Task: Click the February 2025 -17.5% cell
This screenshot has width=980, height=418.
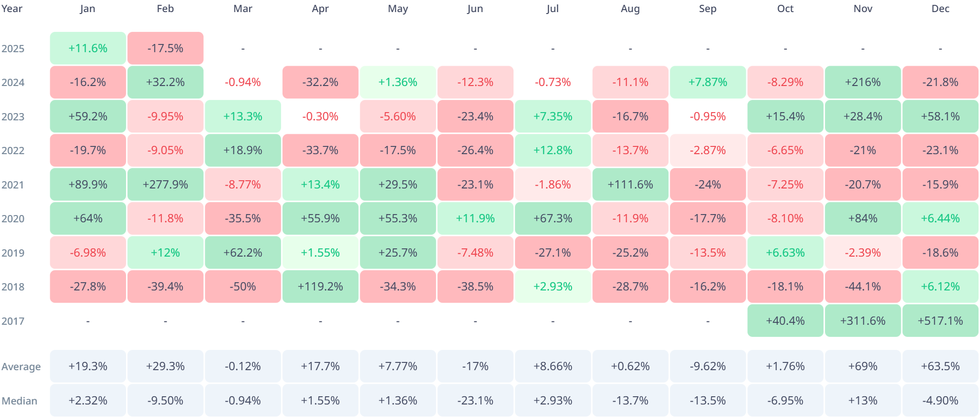Action: [165, 48]
